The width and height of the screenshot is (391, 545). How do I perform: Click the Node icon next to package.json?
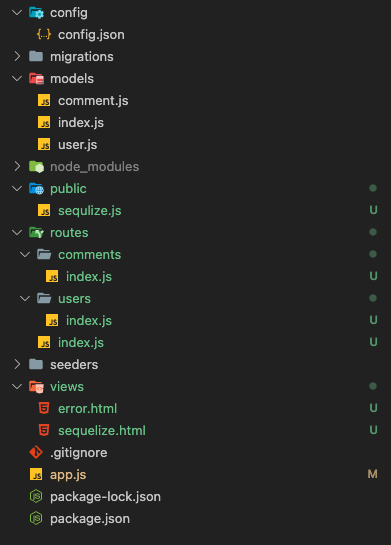point(36,518)
